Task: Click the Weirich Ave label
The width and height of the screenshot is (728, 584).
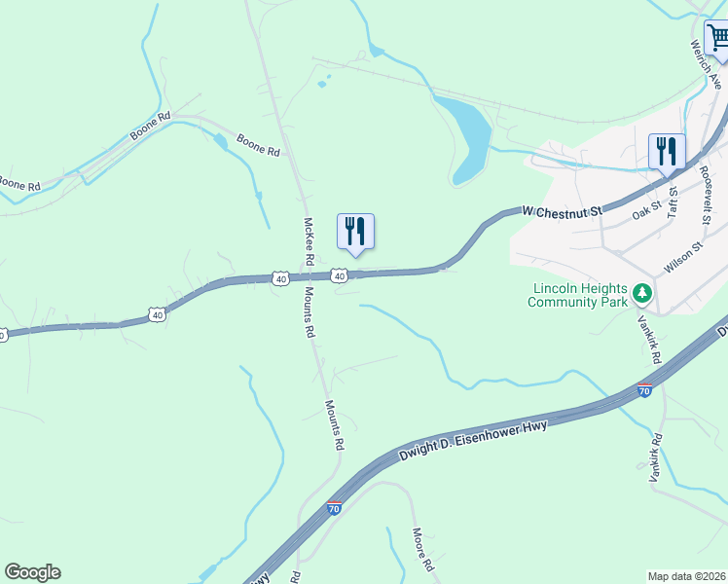Action: [x=706, y=64]
